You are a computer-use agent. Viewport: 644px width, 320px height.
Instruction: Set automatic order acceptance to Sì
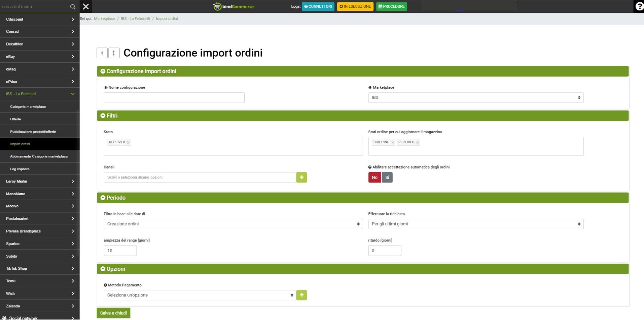click(x=387, y=177)
